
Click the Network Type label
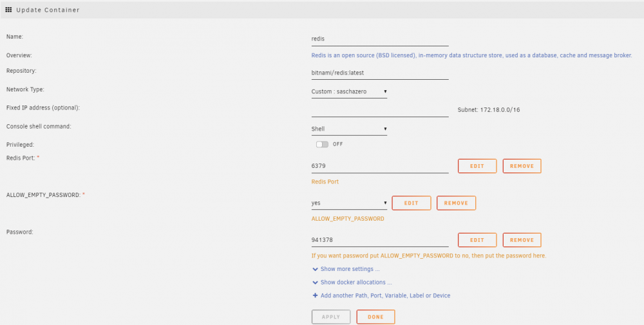pos(25,89)
